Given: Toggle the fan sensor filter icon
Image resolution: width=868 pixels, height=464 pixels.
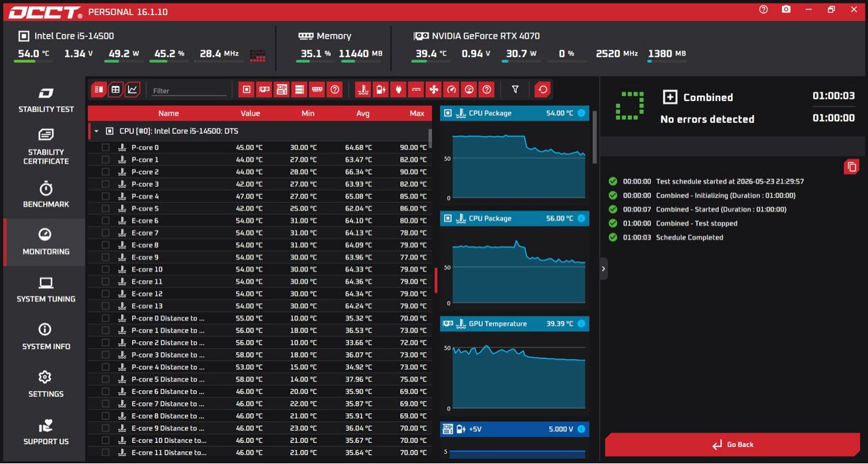Looking at the screenshot, I should pyautogui.click(x=433, y=90).
